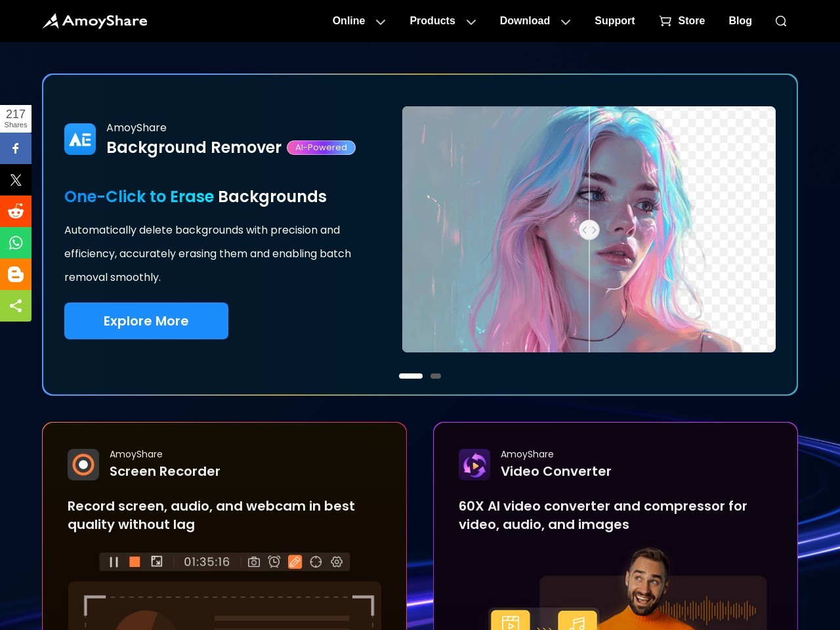Click alarm clock icon in recorder toolbar
Viewport: 840px width, 630px height.
click(x=274, y=562)
